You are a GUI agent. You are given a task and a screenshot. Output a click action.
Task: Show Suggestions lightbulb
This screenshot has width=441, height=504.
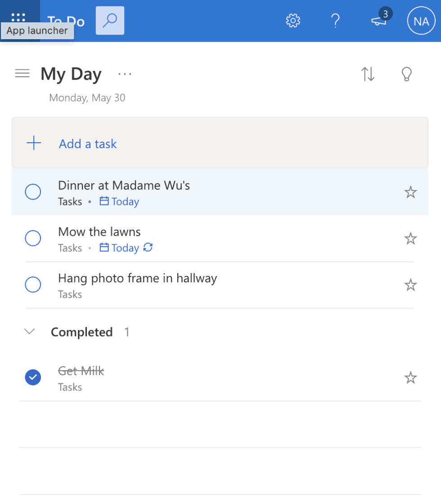(407, 74)
